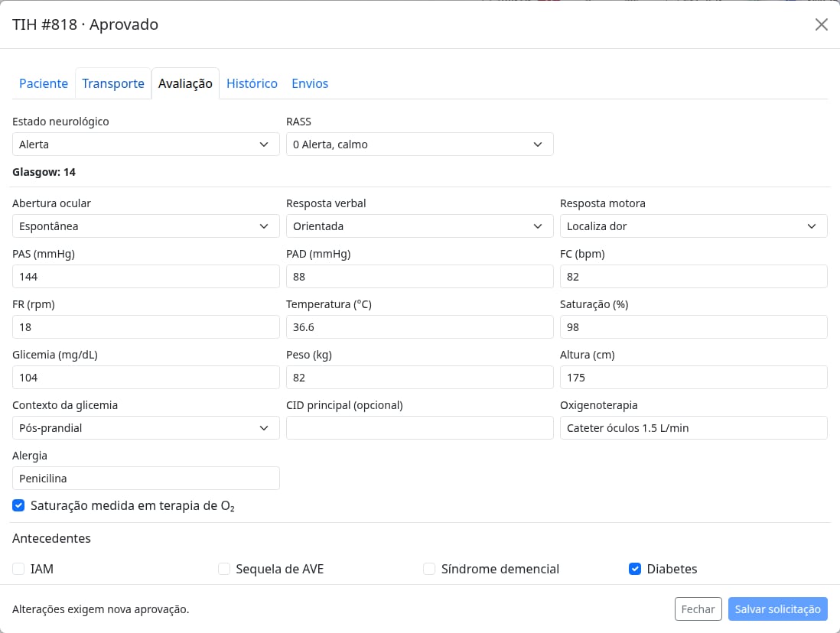Screen dimensions: 840x633
Task: Open the Envios tab
Action: [x=310, y=83]
